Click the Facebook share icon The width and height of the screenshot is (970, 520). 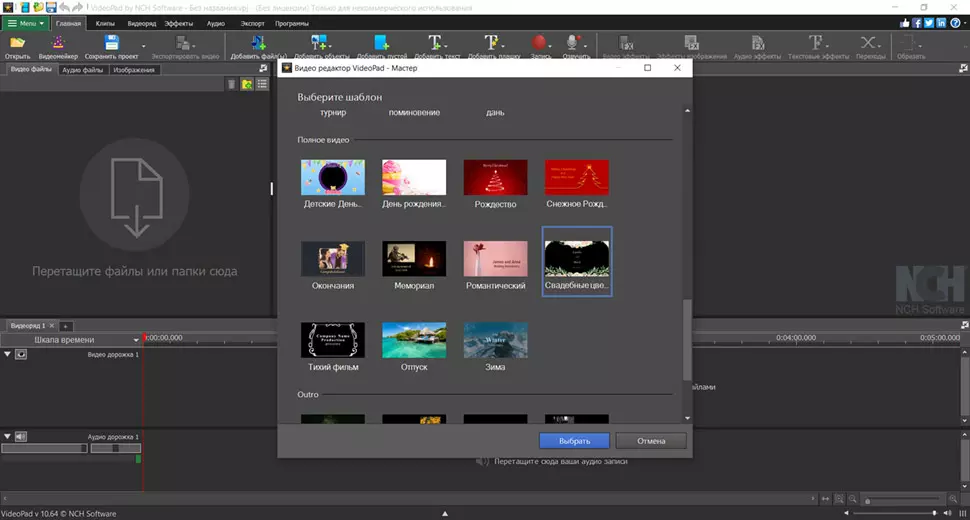[x=918, y=22]
